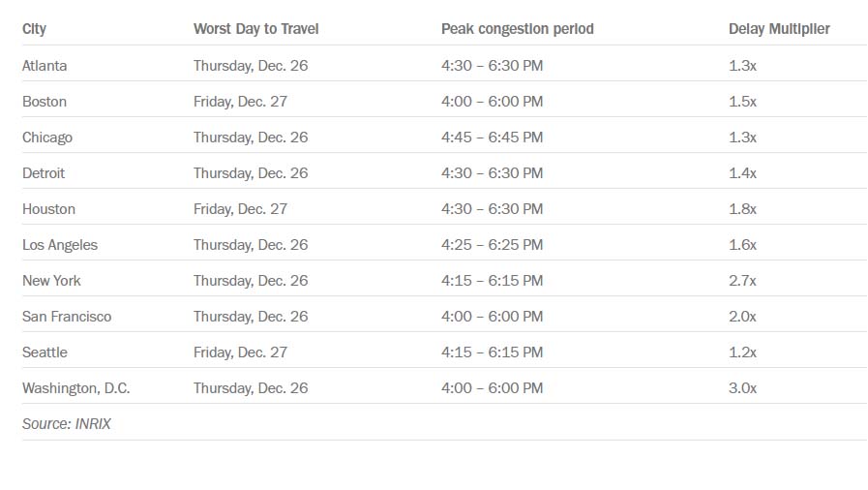Click the Peak congestion period header

pyautogui.click(x=517, y=29)
